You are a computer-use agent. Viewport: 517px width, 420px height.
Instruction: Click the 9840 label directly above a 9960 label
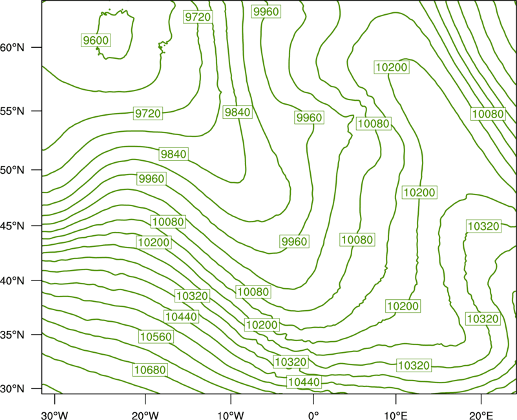click(173, 154)
